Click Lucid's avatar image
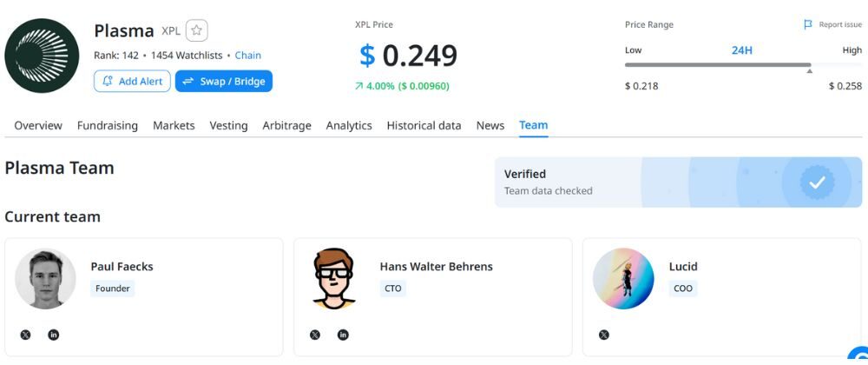This screenshot has height=365, width=868. 623,279
